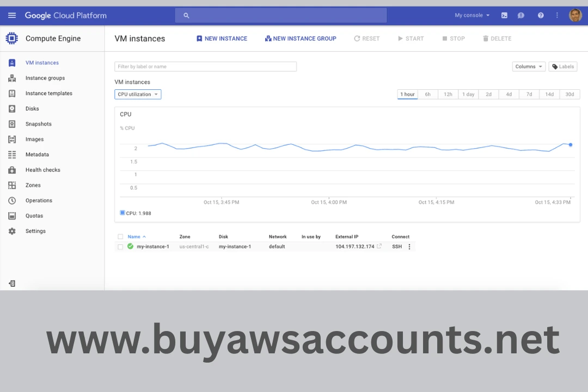This screenshot has width=588, height=392.
Task: Select the 4d time range
Action: coord(509,94)
